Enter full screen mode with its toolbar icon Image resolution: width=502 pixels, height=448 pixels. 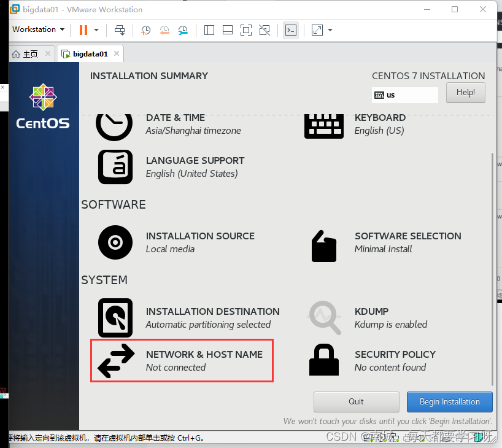point(246,30)
